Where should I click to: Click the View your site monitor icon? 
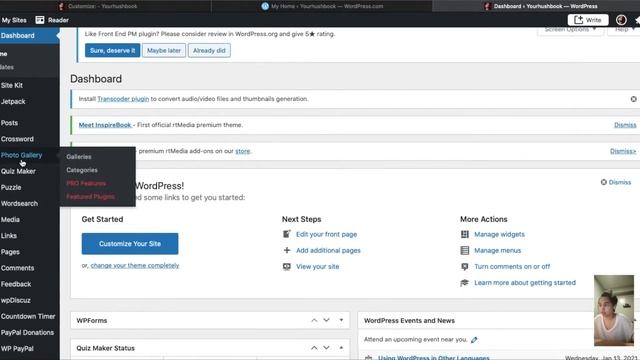pos(287,267)
